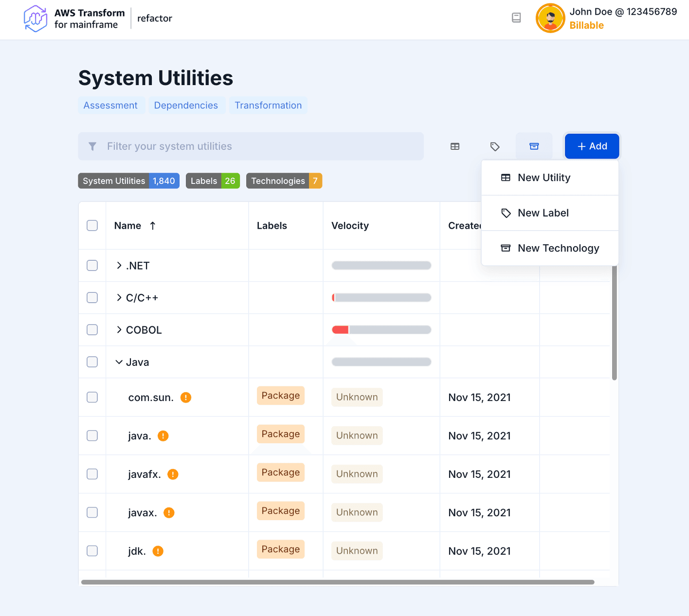Select the highlighted archive technology icon
The width and height of the screenshot is (689, 616).
tap(534, 146)
